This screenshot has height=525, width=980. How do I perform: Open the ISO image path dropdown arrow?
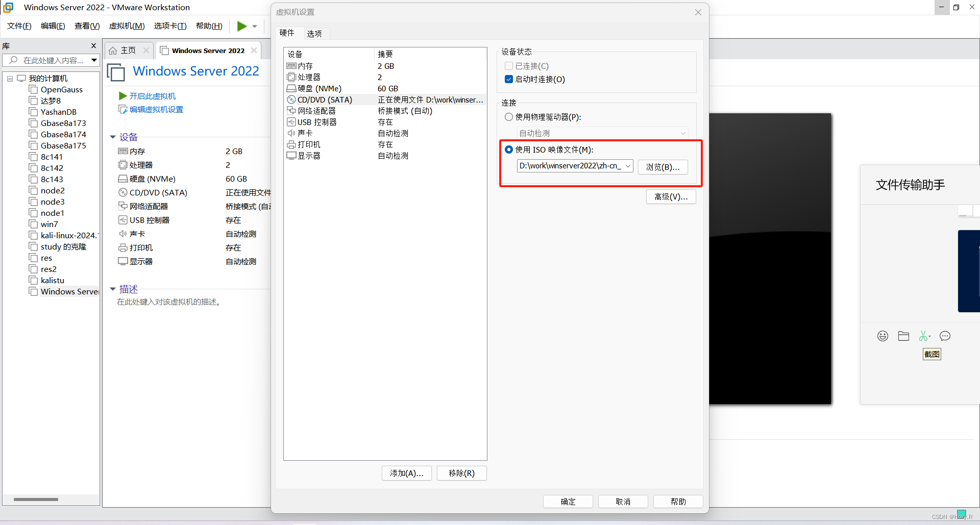click(628, 166)
